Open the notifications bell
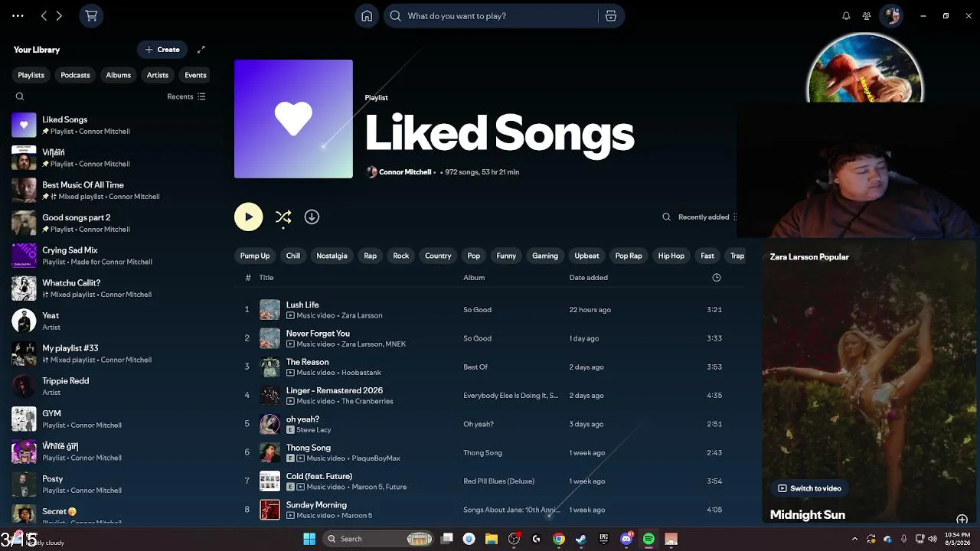Viewport: 980px width, 551px height. tap(846, 16)
